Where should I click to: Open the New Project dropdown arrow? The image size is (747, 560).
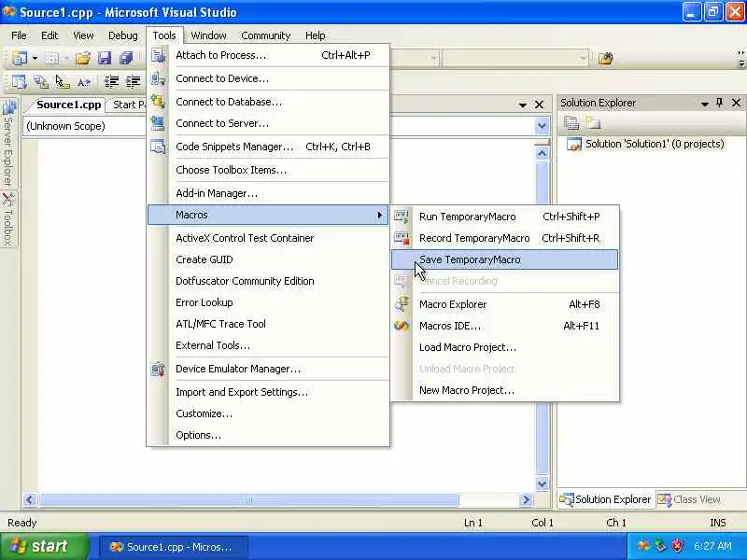[x=35, y=58]
